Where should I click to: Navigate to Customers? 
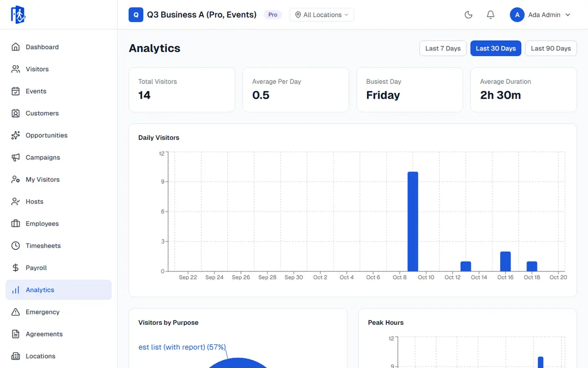click(x=59, y=113)
